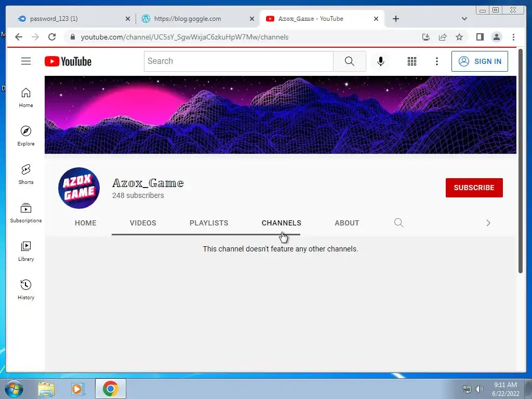Screen dimensions: 532x399
Task: Click the YouTube Search input field
Action: [238, 61]
